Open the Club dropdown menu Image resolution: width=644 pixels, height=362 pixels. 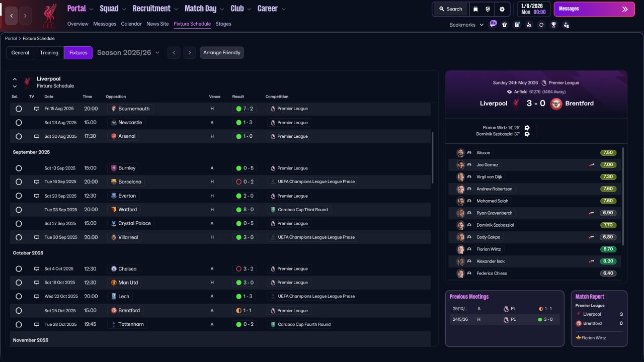(241, 9)
